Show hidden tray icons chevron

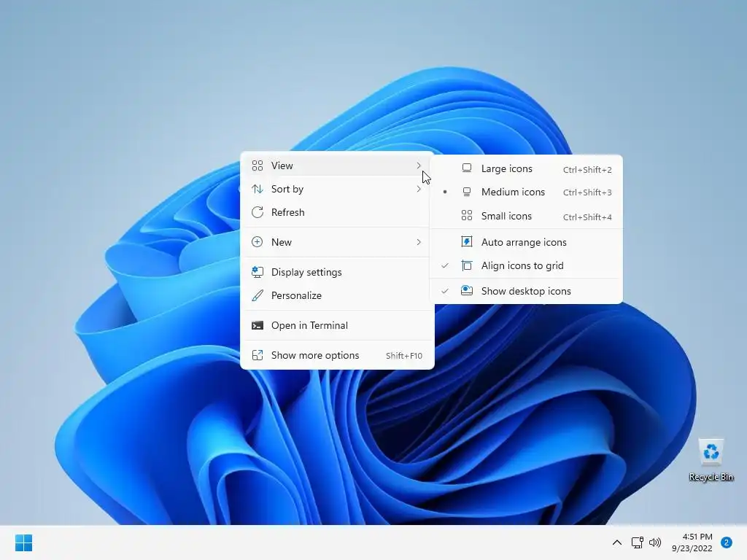[x=617, y=542]
